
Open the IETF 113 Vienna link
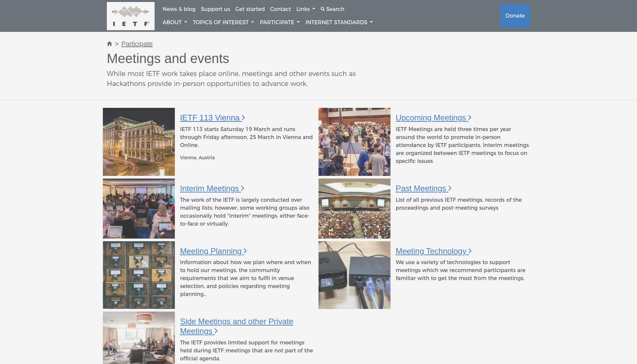click(212, 118)
